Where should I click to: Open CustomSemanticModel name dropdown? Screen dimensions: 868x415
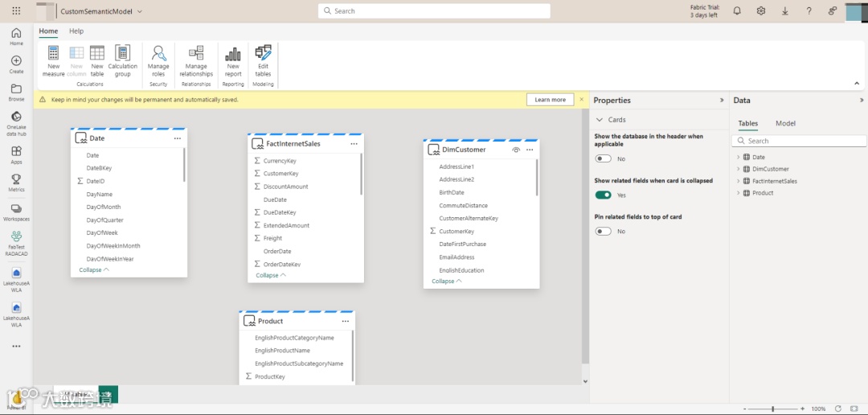(140, 11)
